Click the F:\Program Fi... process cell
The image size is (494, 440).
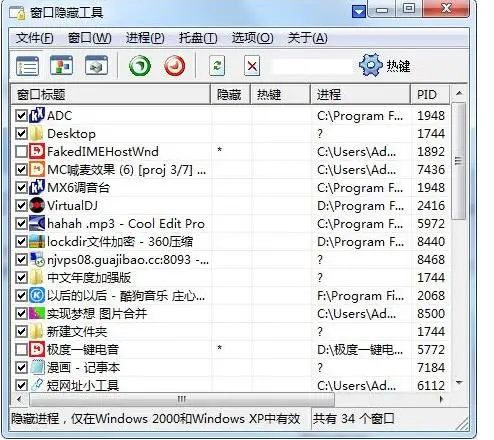(x=360, y=296)
